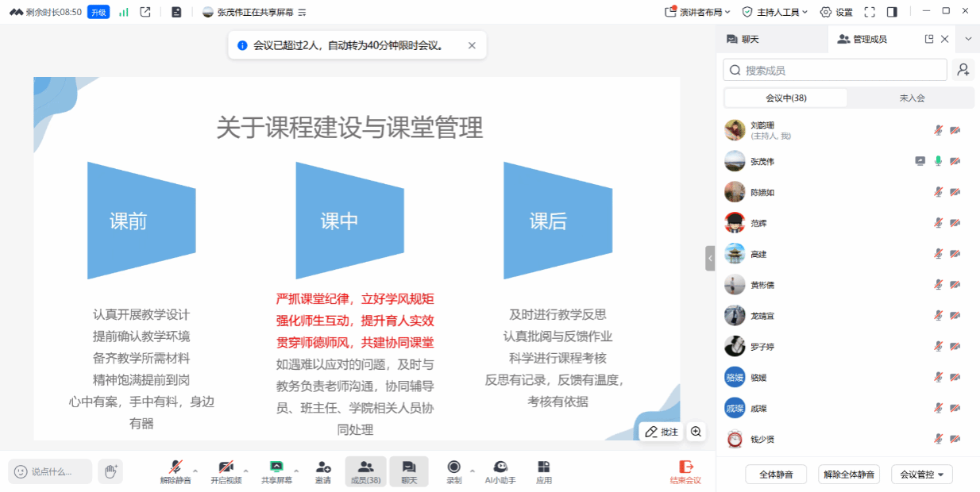The width and height of the screenshot is (980, 492).
Task: Toggle 解除静音 microphone button
Action: pos(176,471)
